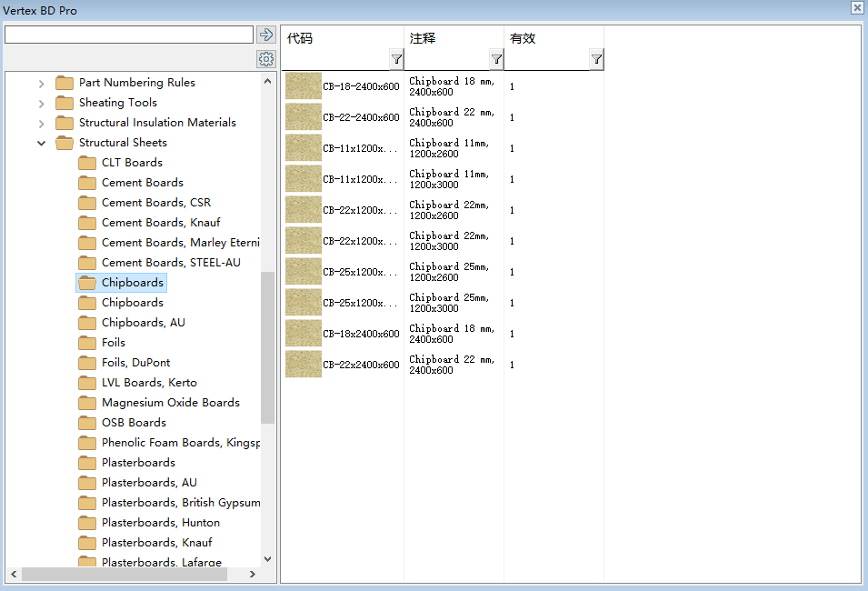The height and width of the screenshot is (591, 868).
Task: Click the search input field
Action: coord(129,35)
